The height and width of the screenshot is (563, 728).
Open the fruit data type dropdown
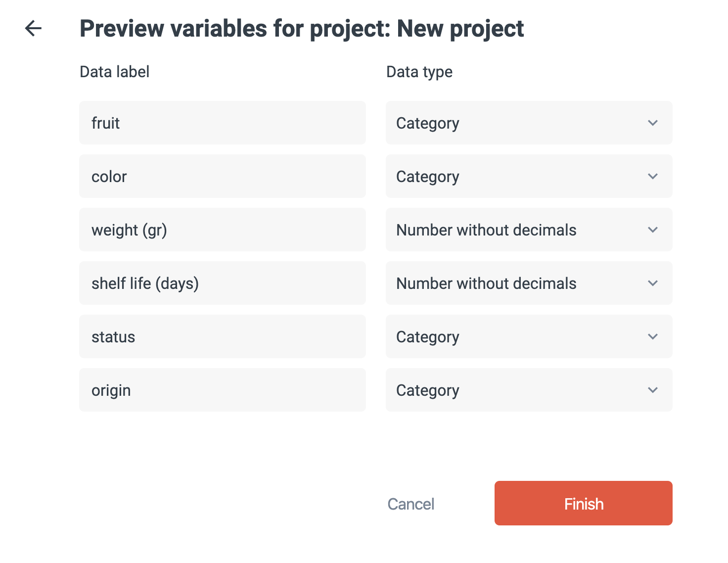528,123
